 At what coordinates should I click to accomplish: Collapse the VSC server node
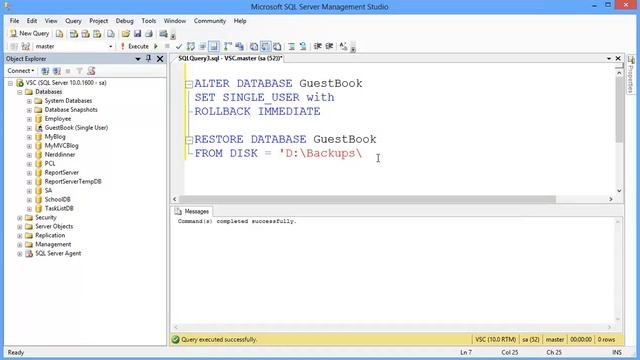(x=11, y=83)
